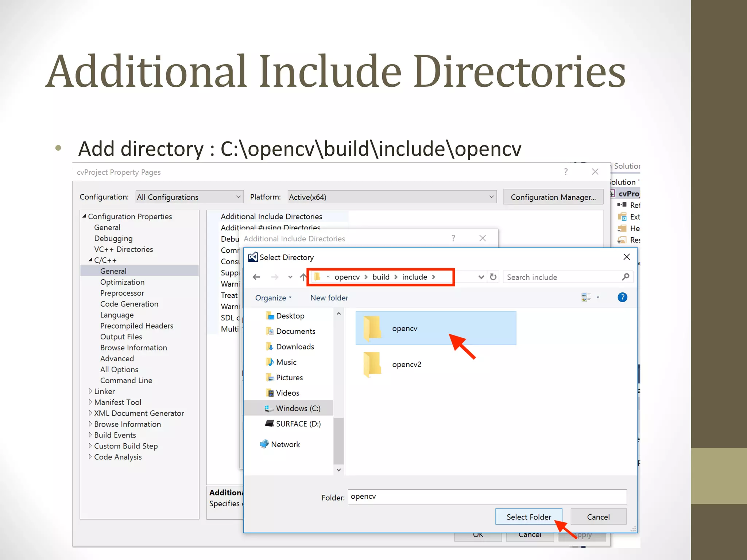The height and width of the screenshot is (560, 747).
Task: Open the Network location in sidebar
Action: [x=285, y=444]
